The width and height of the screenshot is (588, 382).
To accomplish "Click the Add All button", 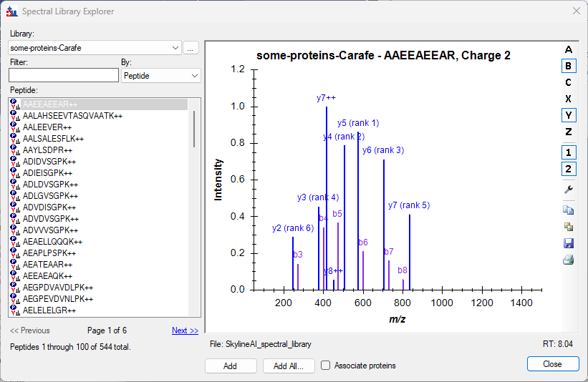I will coord(289,366).
